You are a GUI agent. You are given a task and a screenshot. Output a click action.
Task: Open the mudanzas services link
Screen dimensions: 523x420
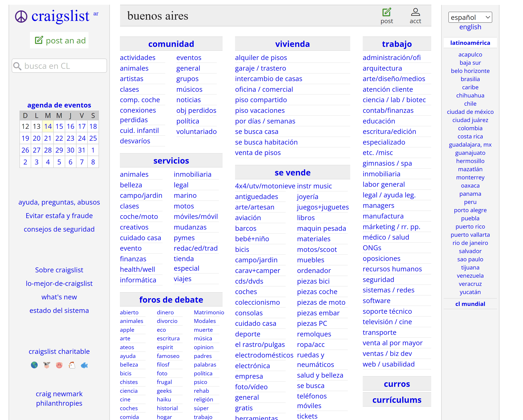(190, 227)
